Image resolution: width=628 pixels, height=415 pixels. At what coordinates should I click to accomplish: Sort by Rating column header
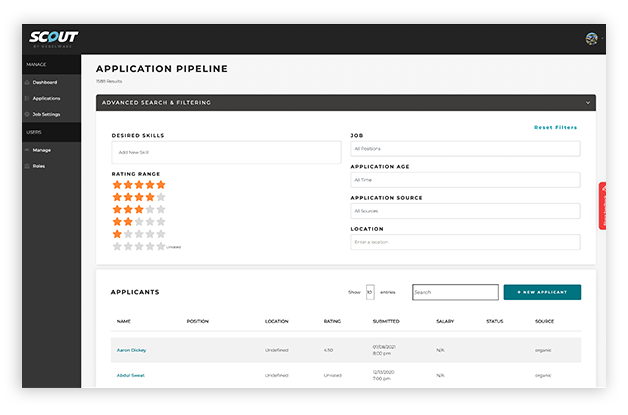(332, 321)
